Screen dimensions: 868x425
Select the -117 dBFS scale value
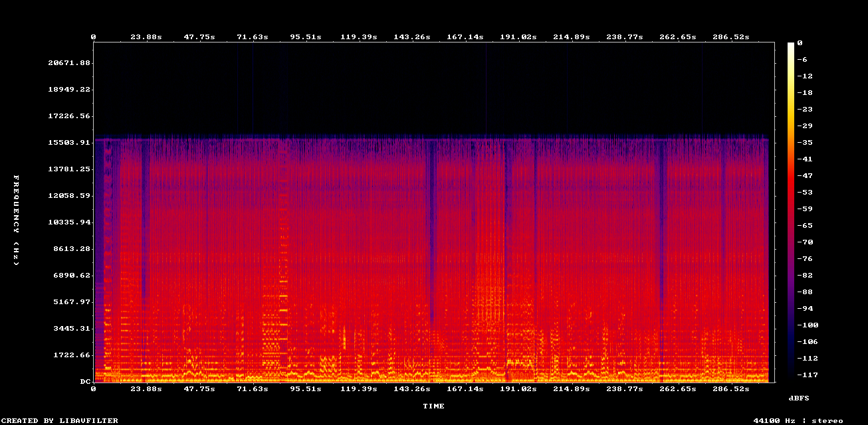pos(808,375)
